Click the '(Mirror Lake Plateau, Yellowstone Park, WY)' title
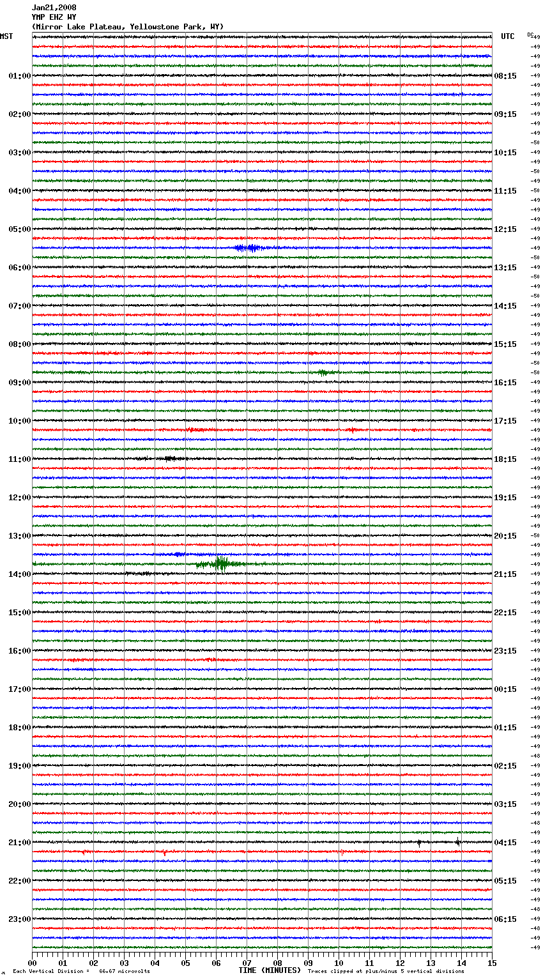The height and width of the screenshot is (980, 543). pos(128,27)
